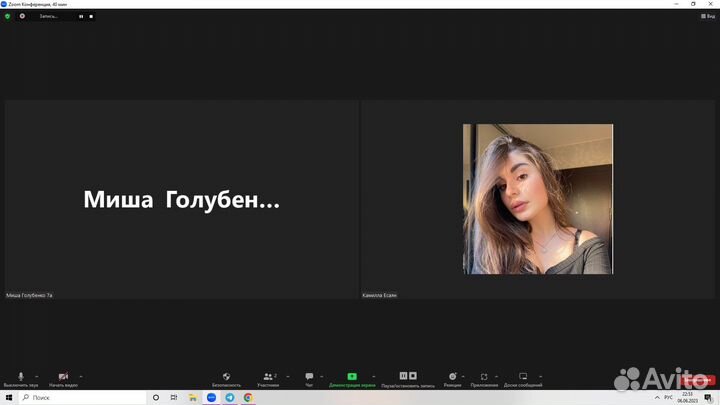
Task: Start video with the camera button
Action: pos(63,379)
